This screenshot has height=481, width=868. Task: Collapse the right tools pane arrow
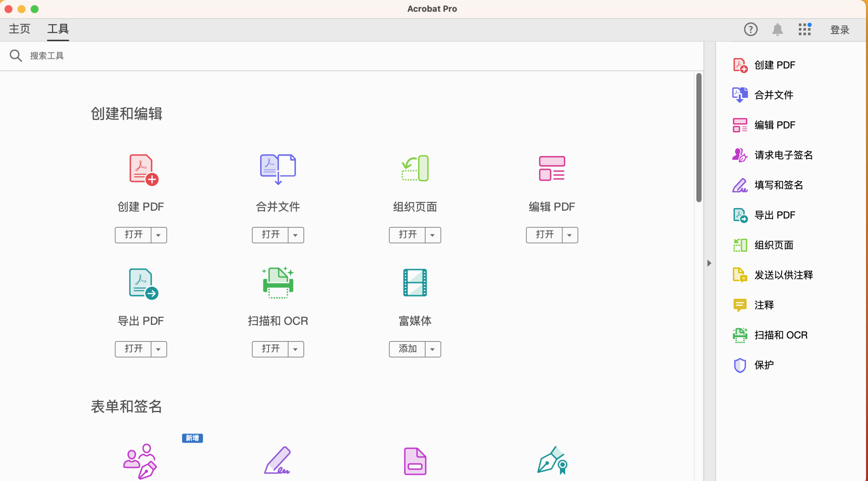(709, 263)
